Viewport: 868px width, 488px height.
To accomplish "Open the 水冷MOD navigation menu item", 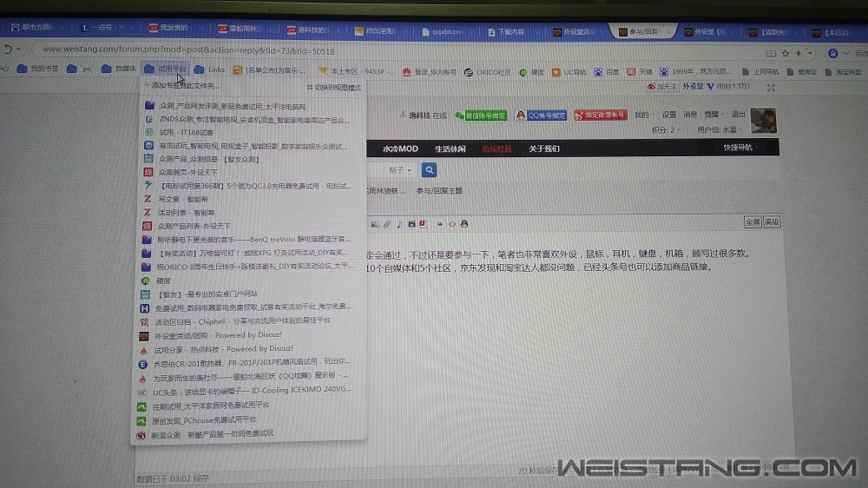I will (400, 148).
